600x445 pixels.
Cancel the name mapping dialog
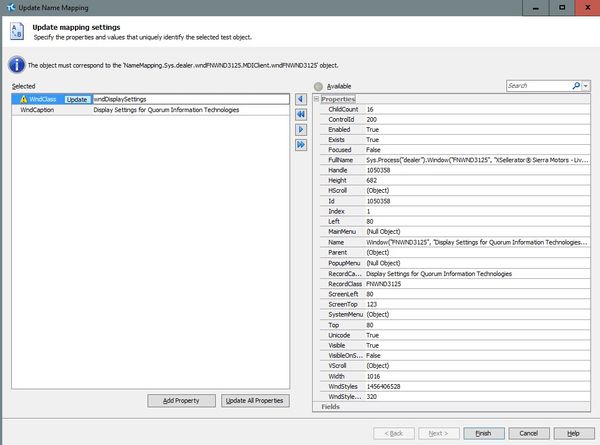click(x=529, y=432)
